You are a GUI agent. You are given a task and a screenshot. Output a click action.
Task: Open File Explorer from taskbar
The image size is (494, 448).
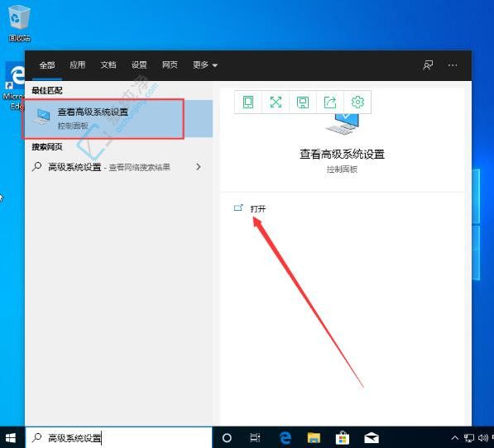(x=314, y=437)
